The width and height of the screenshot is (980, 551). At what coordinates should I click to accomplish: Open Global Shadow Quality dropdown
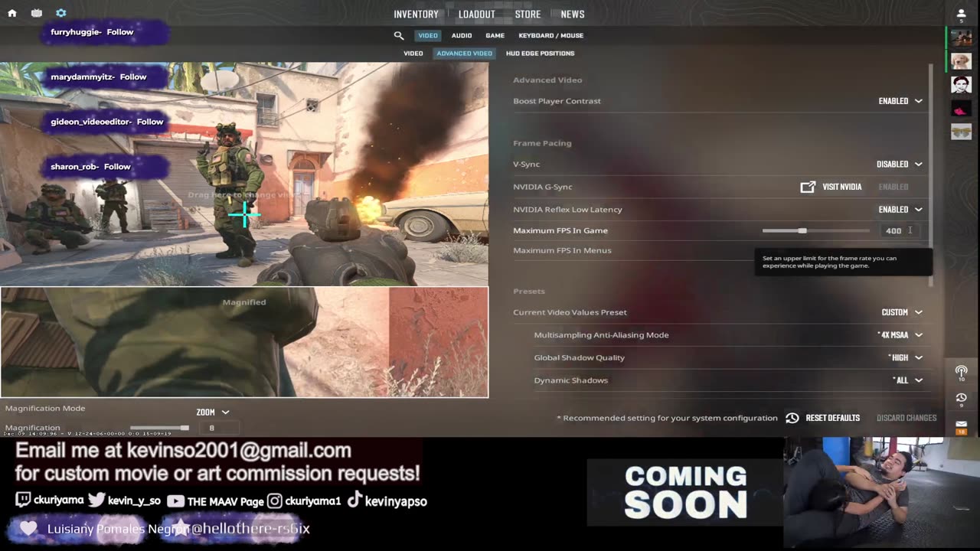pyautogui.click(x=906, y=357)
